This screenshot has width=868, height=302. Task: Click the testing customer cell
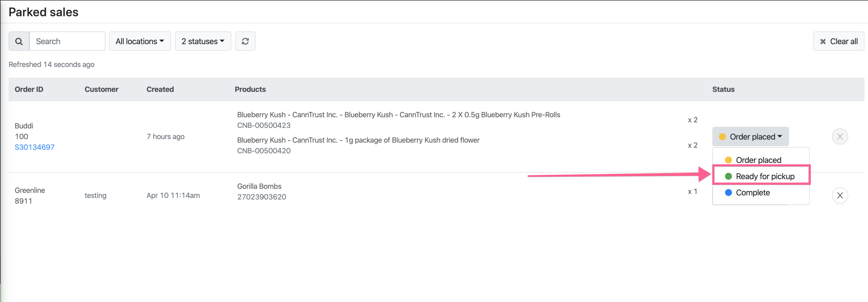95,195
